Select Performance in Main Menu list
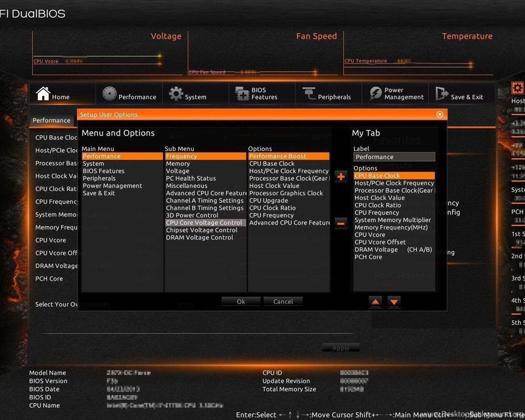525x420 pixels. click(122, 156)
